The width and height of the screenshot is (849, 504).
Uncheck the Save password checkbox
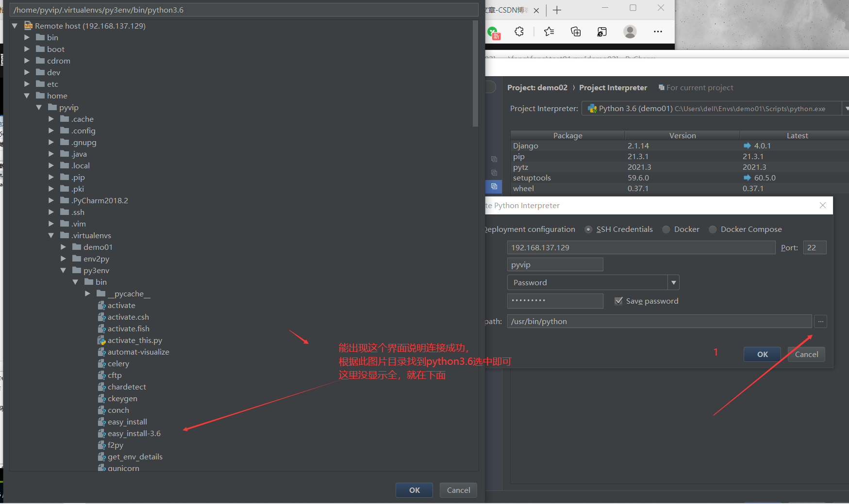coord(618,301)
